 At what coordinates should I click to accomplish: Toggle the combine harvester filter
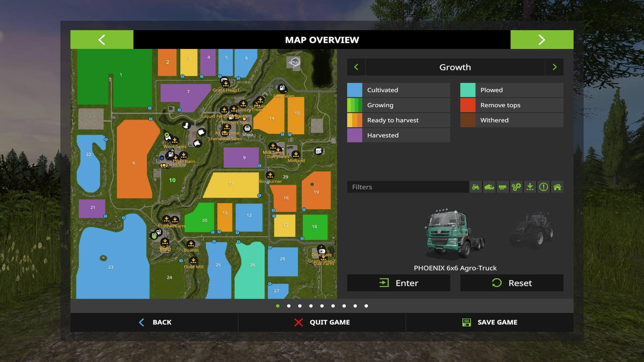click(489, 187)
